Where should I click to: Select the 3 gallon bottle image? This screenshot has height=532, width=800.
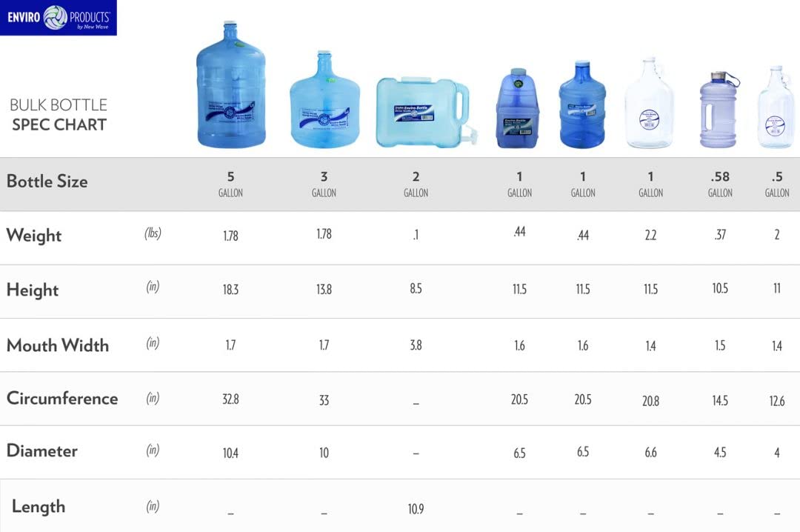click(324, 100)
